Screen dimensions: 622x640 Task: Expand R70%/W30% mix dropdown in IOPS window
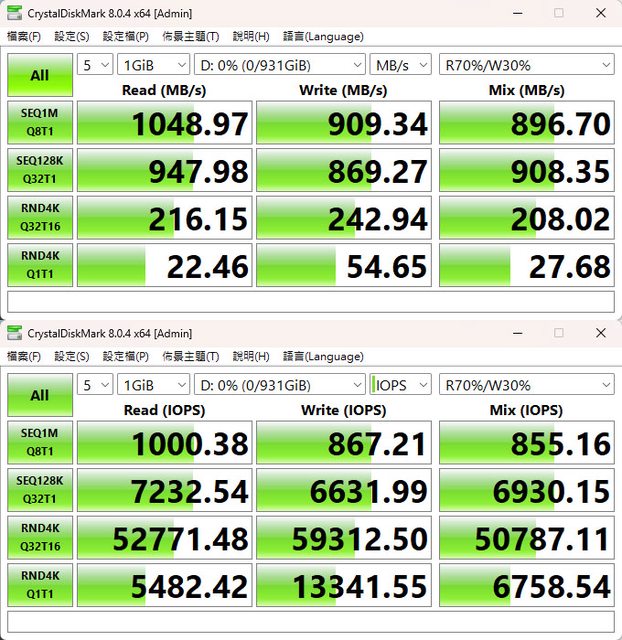coord(526,385)
